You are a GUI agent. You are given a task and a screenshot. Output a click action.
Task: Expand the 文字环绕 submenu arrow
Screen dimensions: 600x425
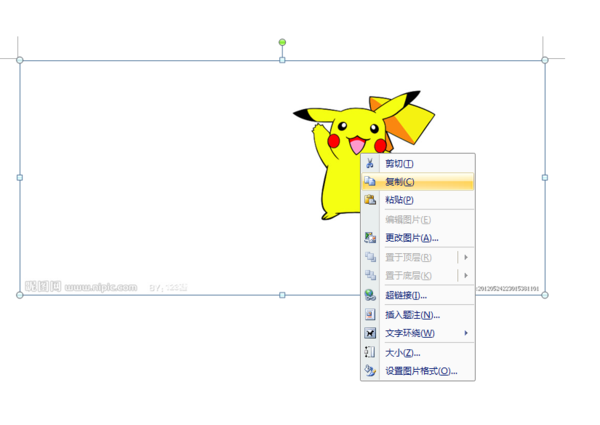pyautogui.click(x=466, y=333)
